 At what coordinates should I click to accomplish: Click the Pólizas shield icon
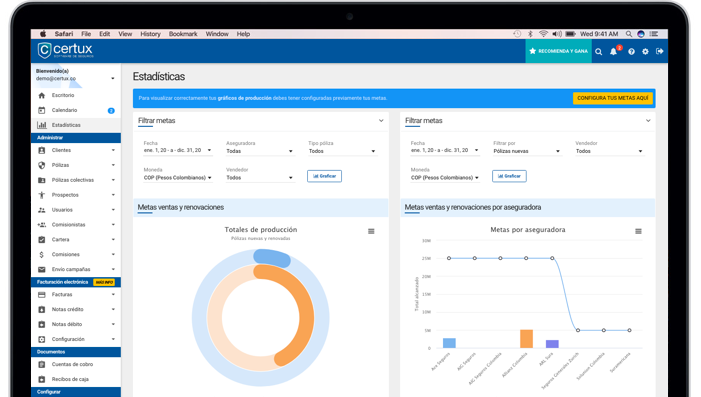coord(42,165)
